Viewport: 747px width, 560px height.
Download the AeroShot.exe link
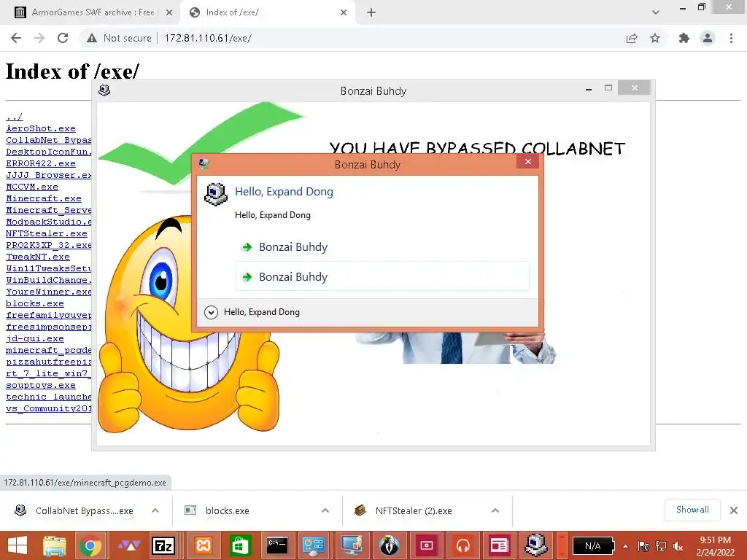click(41, 128)
